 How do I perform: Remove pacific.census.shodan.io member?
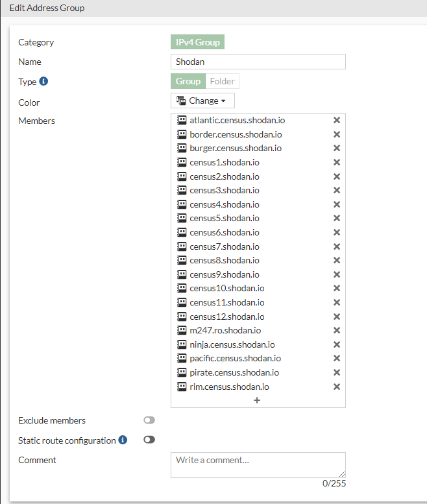337,359
